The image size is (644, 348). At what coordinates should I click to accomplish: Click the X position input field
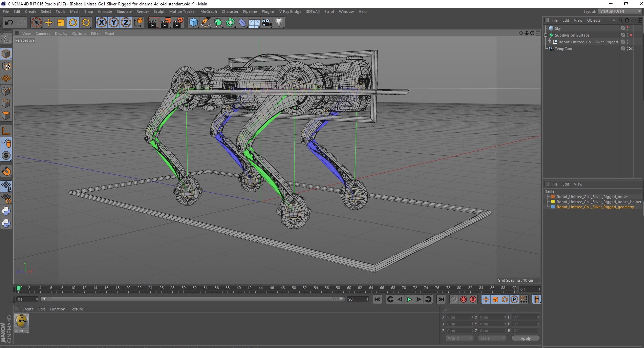[459, 317]
